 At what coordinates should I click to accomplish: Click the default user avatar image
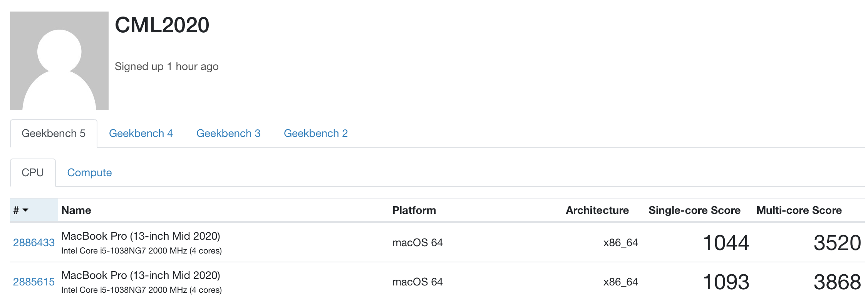point(59,61)
